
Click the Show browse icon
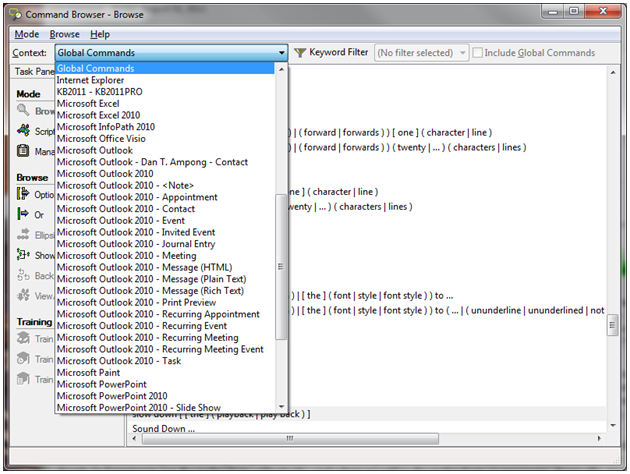click(x=23, y=255)
